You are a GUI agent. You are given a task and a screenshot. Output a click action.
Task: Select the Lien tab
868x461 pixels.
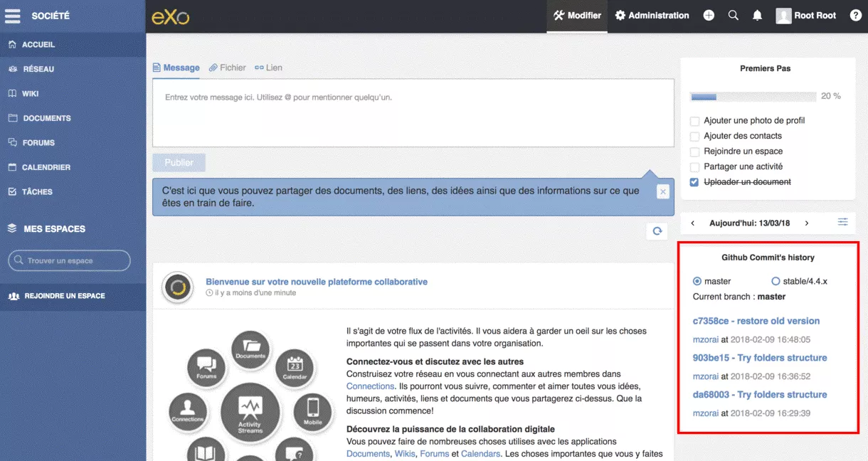coord(268,68)
